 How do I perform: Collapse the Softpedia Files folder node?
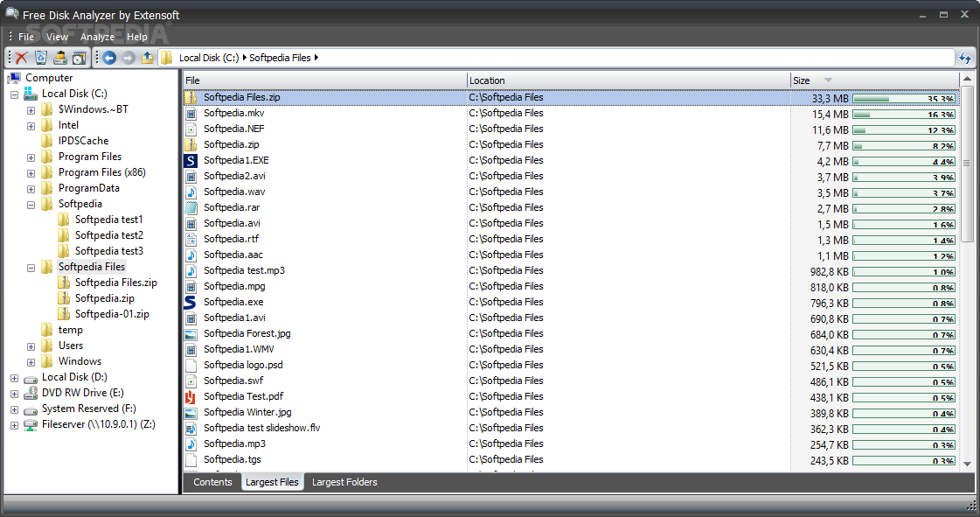31,269
